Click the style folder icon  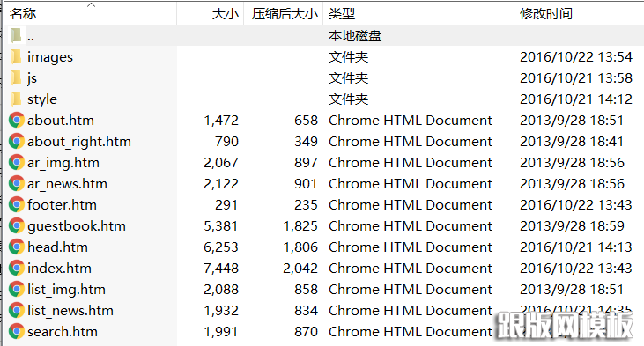tap(16, 99)
